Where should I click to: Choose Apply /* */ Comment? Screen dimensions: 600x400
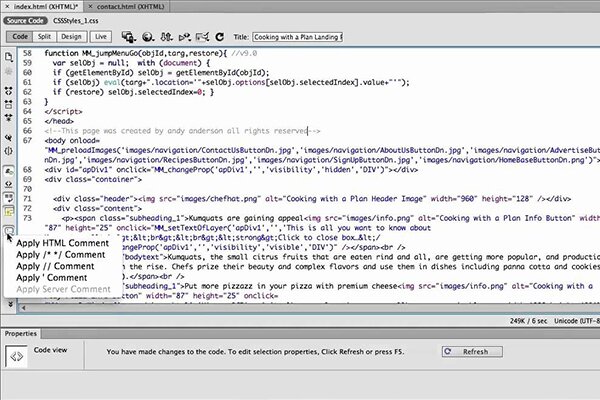(x=60, y=255)
